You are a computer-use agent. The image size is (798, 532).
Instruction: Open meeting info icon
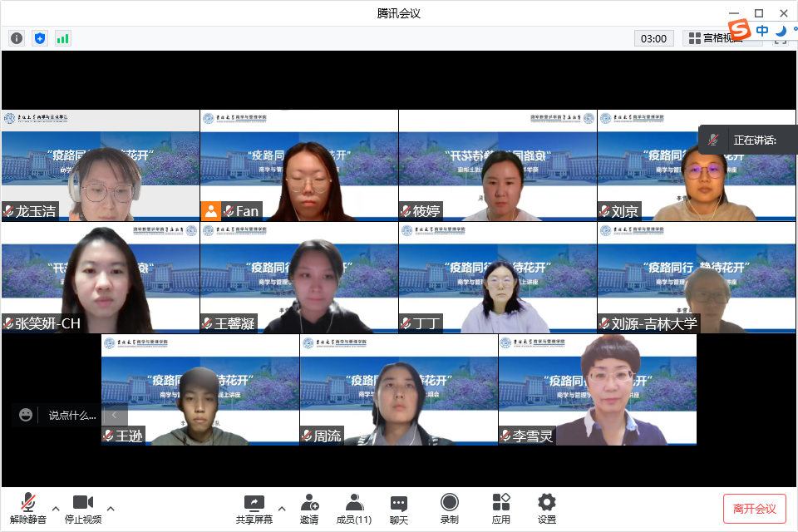pos(17,38)
